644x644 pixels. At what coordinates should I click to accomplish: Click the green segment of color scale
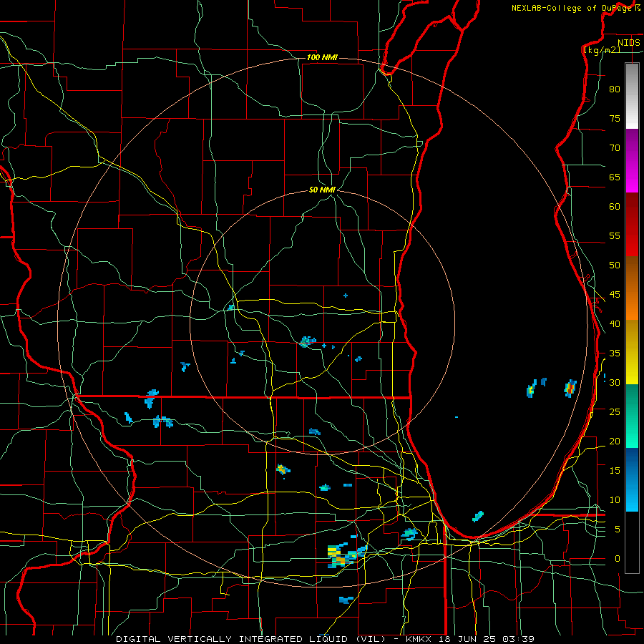coord(632,416)
